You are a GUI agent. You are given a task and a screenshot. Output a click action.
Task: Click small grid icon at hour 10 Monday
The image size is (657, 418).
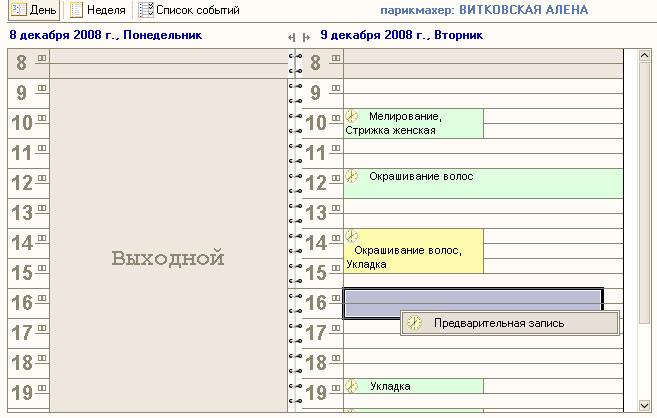coord(42,118)
